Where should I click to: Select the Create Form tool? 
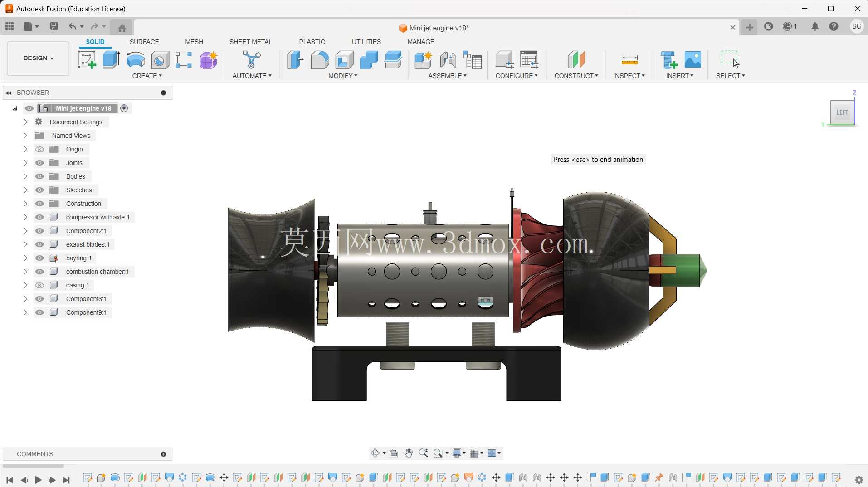209,59
